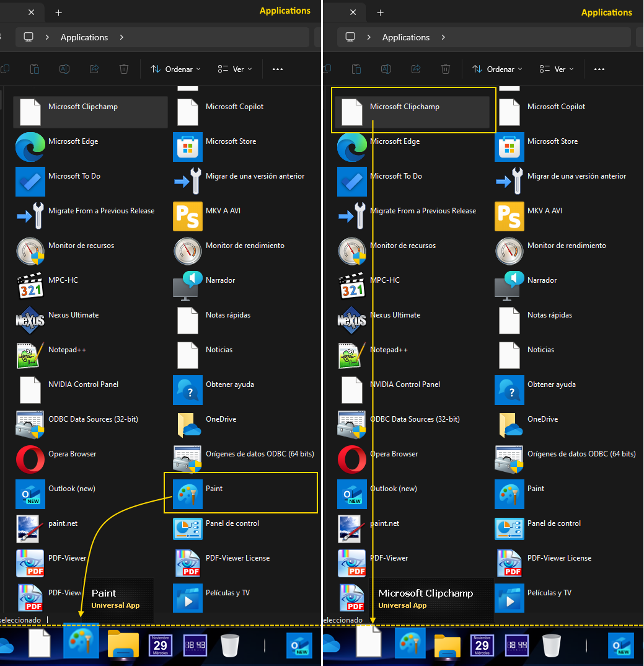Expand chevron after Applications in left address bar
Image resolution: width=644 pixels, height=666 pixels.
point(121,37)
